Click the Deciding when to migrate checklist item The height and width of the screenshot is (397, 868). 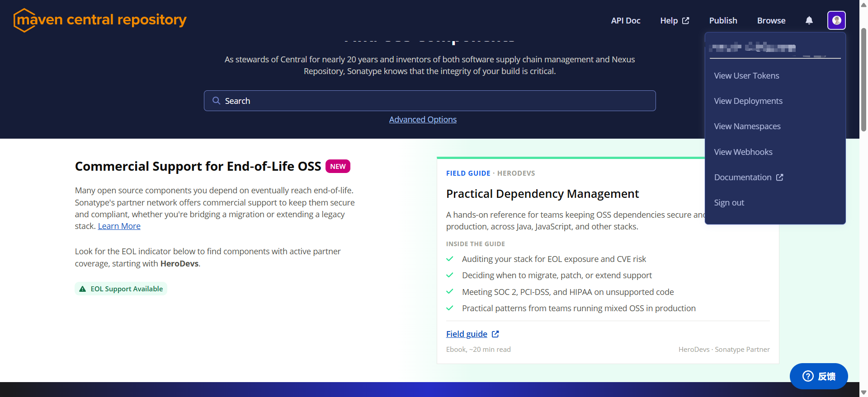click(557, 276)
